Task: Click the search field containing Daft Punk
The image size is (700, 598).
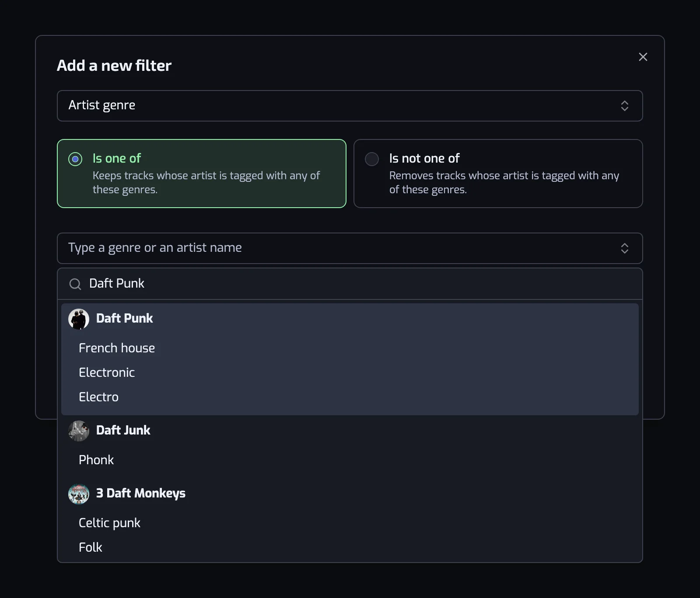Action: point(350,284)
